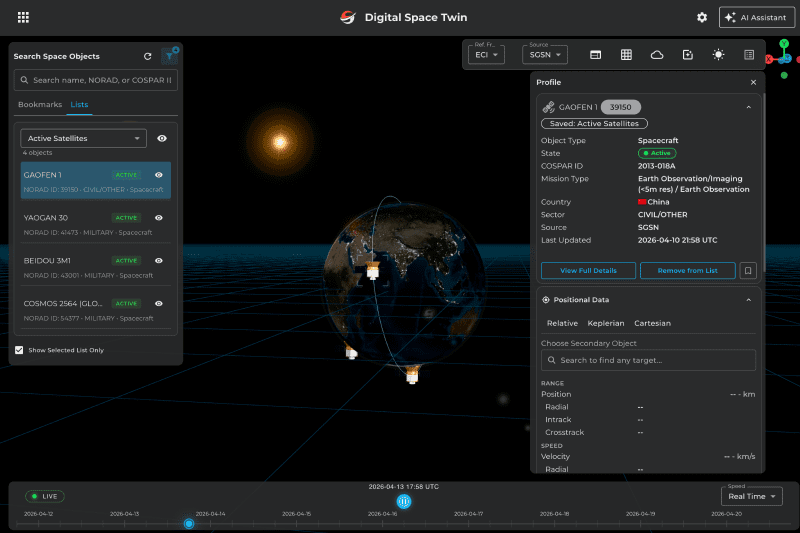Uncheck Show Selected List Only
Screen dimensions: 800x533
[19, 350]
